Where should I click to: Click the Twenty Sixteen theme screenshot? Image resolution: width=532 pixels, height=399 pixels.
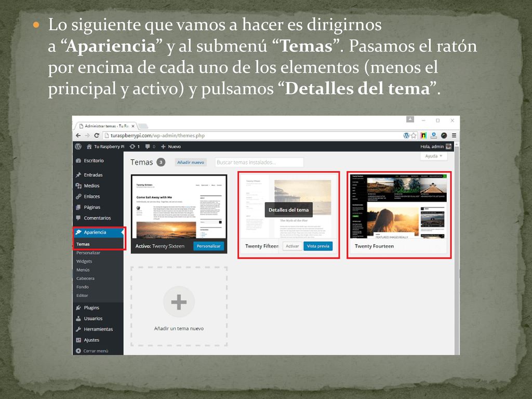pos(179,207)
